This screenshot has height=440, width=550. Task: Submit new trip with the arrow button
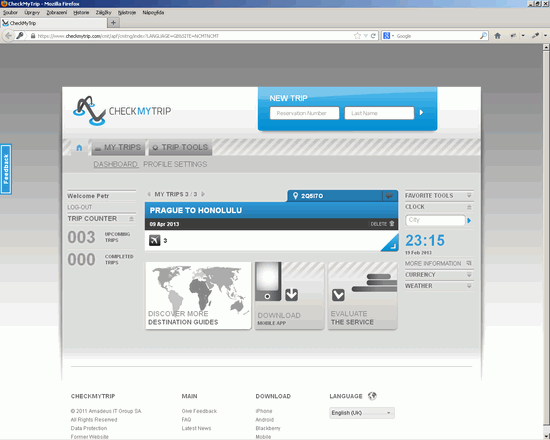422,113
